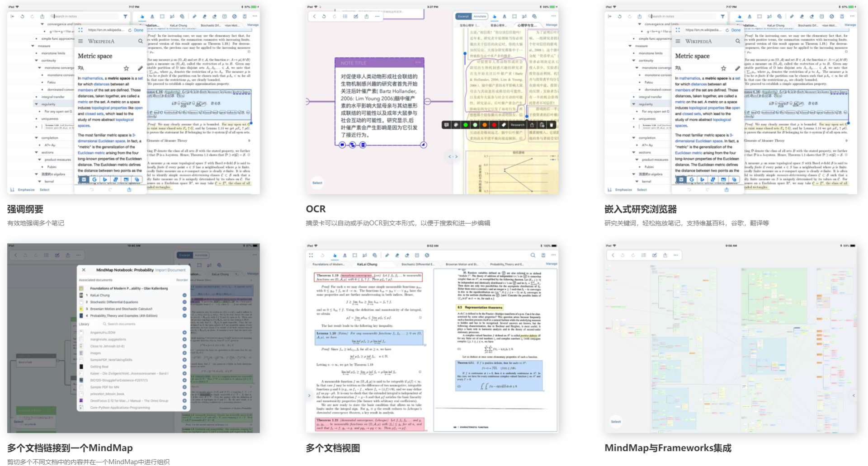Viewport: 868px width, 466px height.
Task: Click the minus icon beside KaiLai Chung document
Action: point(184,295)
